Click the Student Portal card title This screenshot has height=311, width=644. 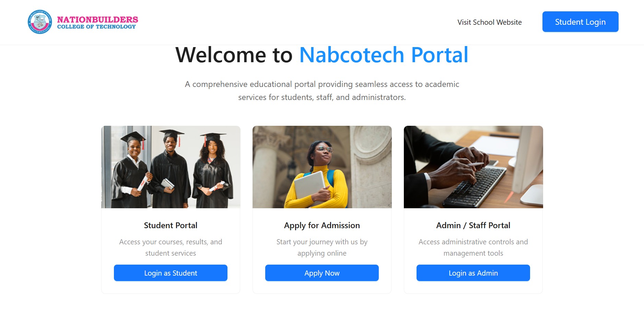point(171,225)
